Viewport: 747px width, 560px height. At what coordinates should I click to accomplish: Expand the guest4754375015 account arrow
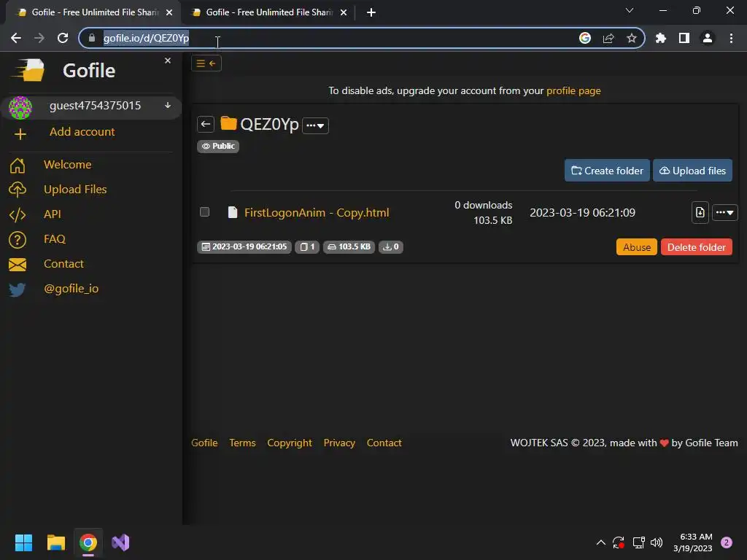click(x=168, y=105)
